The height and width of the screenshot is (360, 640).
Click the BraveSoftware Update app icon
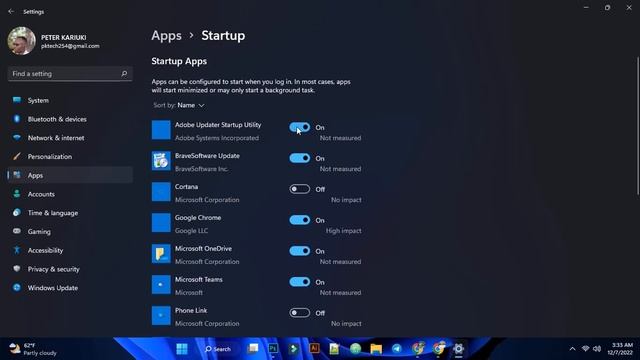[x=161, y=161]
